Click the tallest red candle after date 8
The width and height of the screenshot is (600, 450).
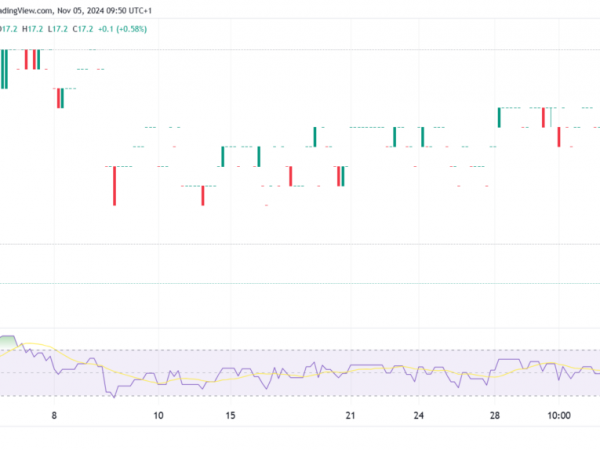[x=114, y=185]
